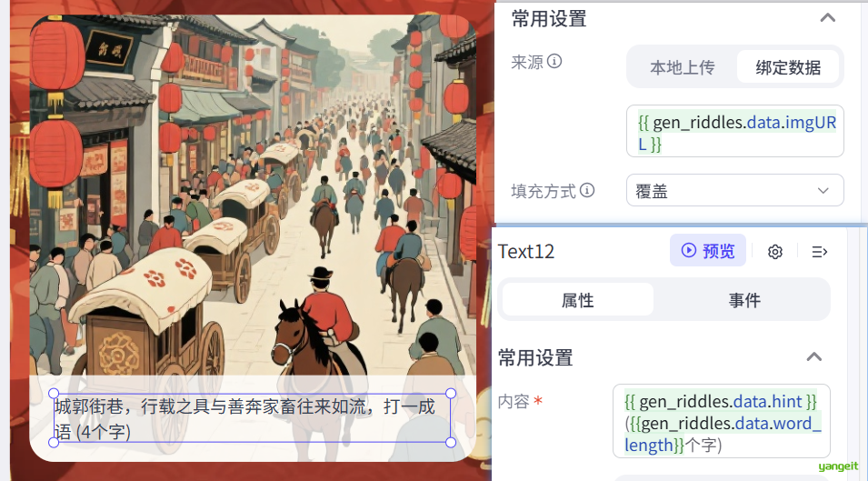Click the panel collapse icon next to gear
The image size is (868, 481).
pos(819,252)
